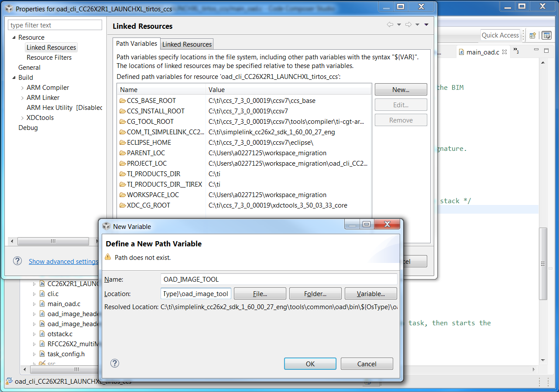Expand the ARM Linker node
This screenshot has height=392, width=559.
tap(22, 98)
